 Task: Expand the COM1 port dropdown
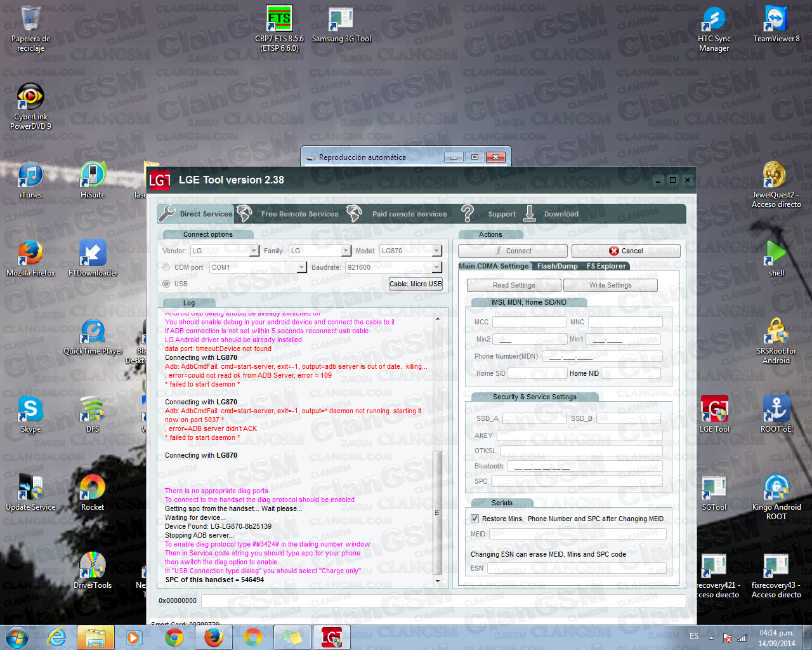click(302, 267)
